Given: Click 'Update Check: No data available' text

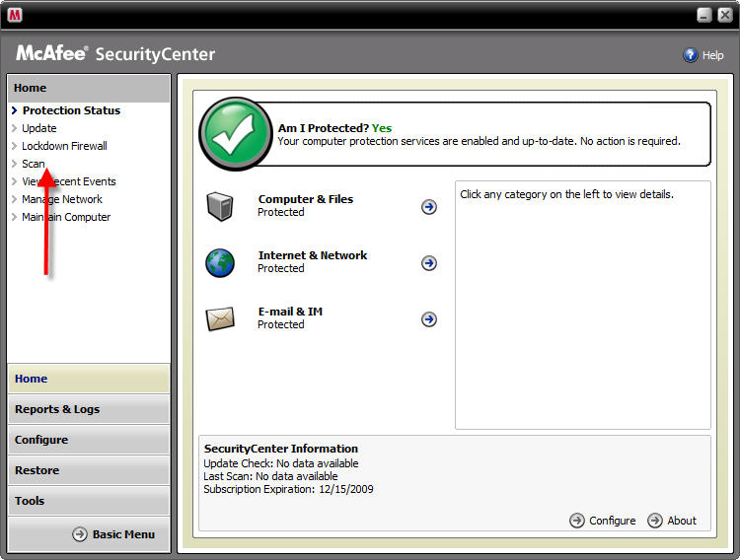Looking at the screenshot, I should pos(281,463).
